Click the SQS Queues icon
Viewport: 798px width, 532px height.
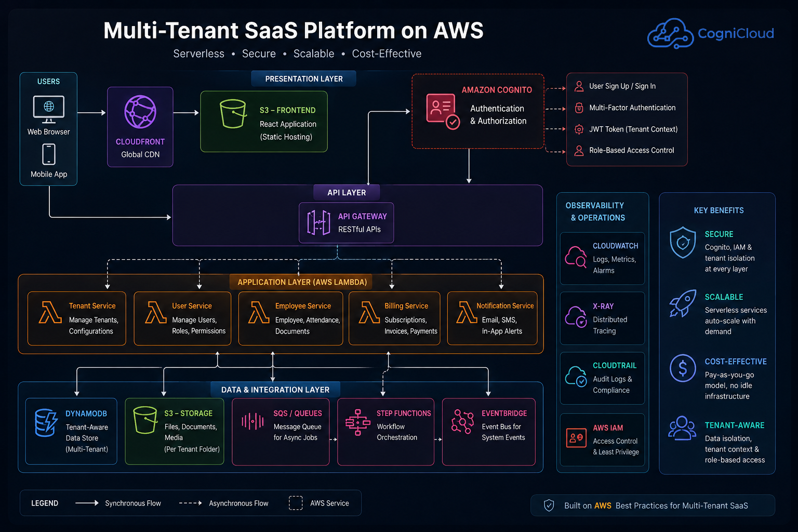point(252,421)
